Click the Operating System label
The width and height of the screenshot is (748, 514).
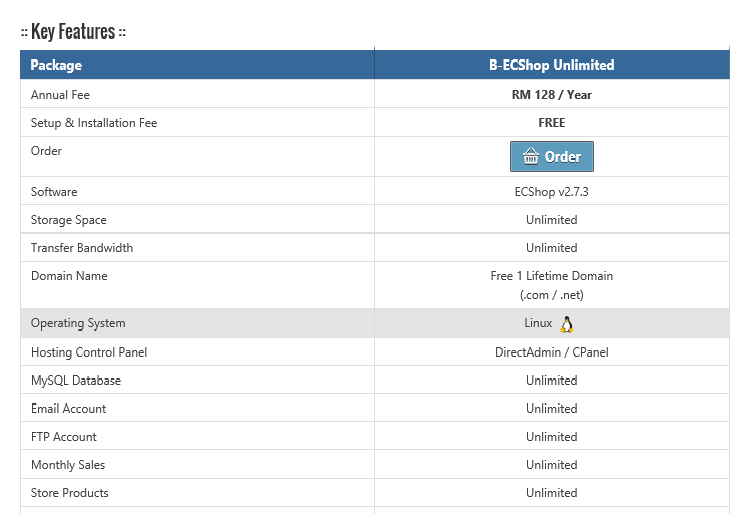click(x=78, y=323)
